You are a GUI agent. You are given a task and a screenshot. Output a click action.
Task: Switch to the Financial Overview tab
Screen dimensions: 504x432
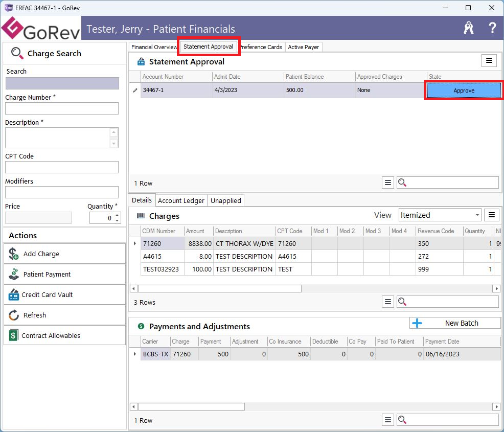[153, 47]
